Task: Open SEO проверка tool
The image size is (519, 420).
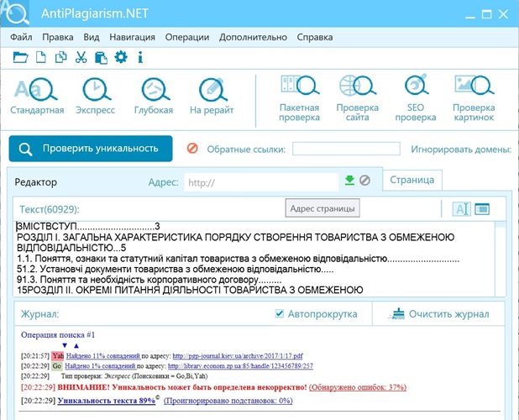Action: [x=416, y=98]
